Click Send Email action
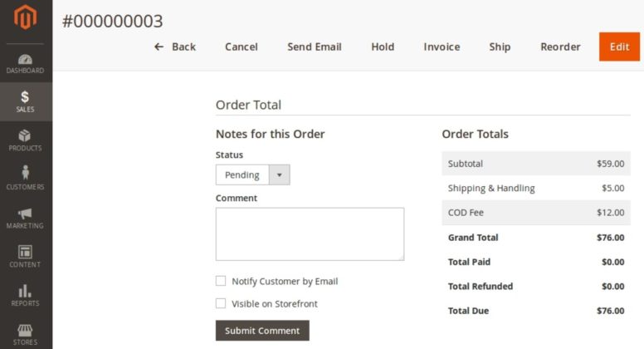The image size is (644, 349). (315, 47)
